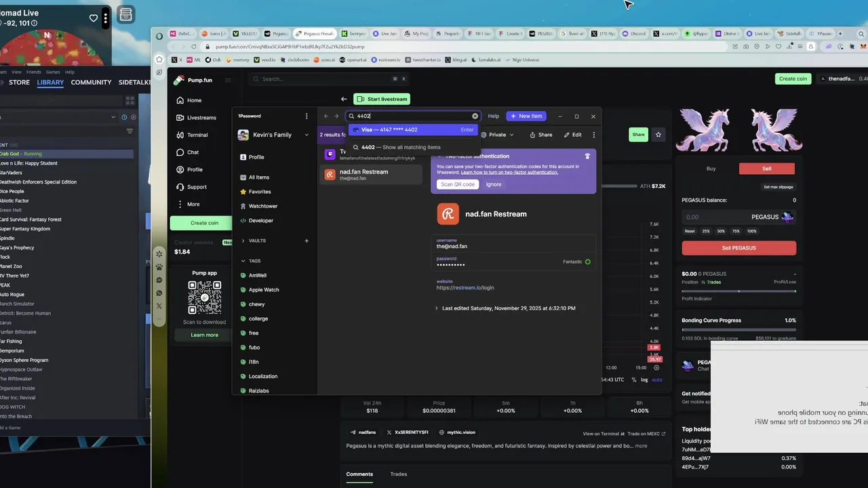This screenshot has width=868, height=488.
Task: Click the Sell PEGASUS button
Action: click(x=738, y=248)
